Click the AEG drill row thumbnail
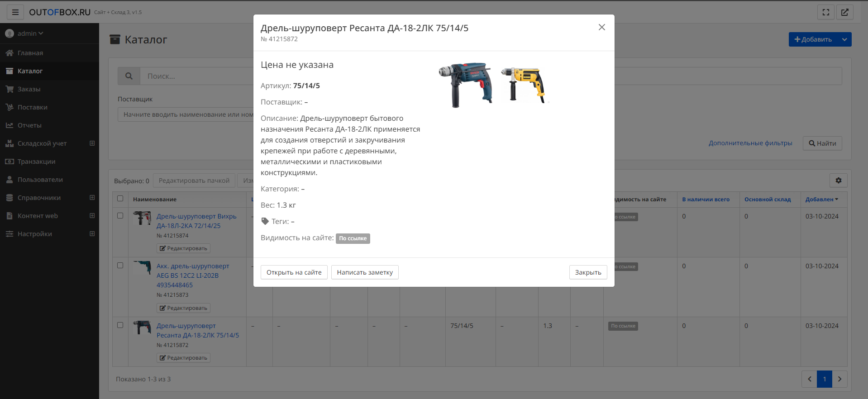868x399 pixels. point(142,267)
